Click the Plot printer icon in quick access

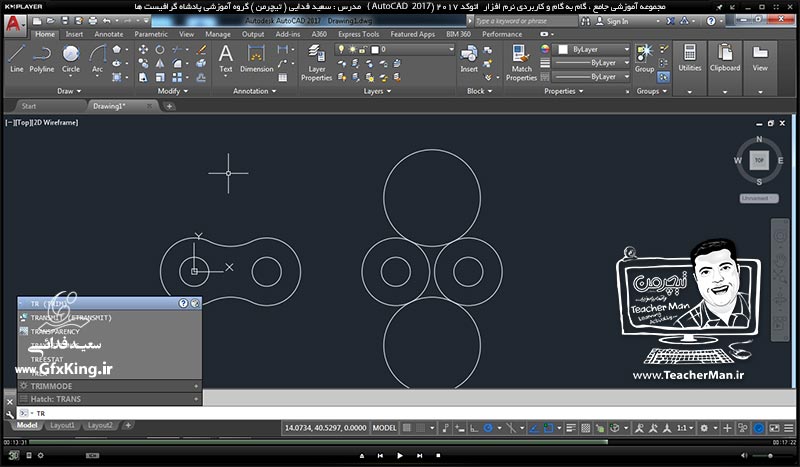[x=92, y=21]
